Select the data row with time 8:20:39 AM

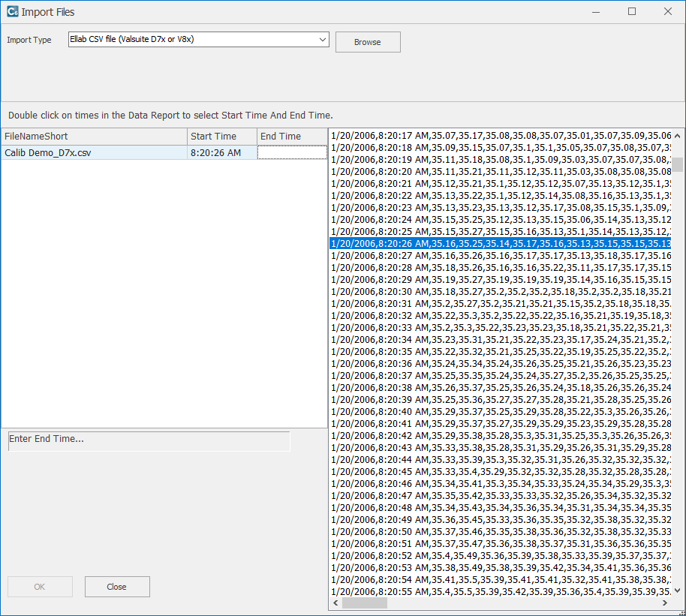coord(501,399)
